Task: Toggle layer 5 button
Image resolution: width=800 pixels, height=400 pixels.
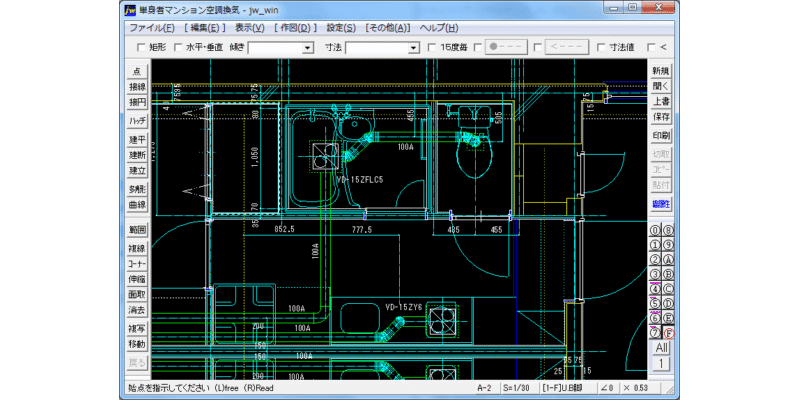Action: (x=655, y=304)
